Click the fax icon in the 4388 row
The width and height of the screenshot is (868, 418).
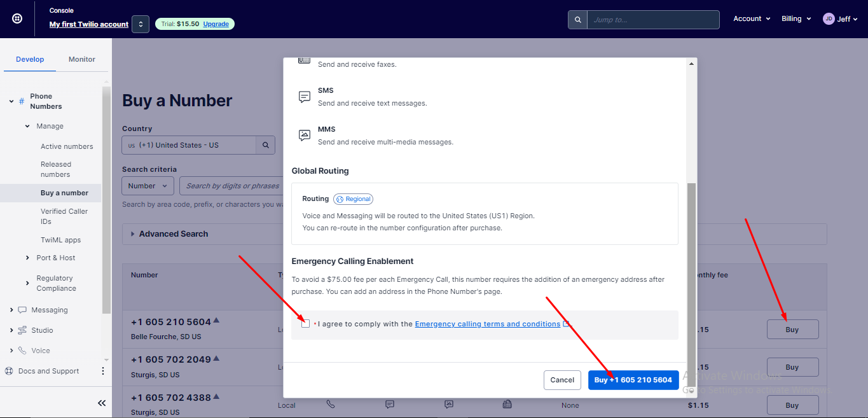tap(507, 404)
